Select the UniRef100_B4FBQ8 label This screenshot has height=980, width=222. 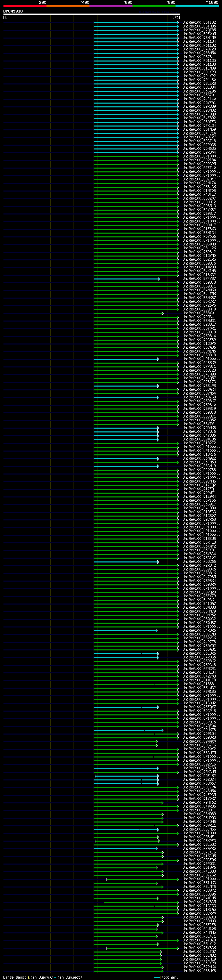point(199,114)
